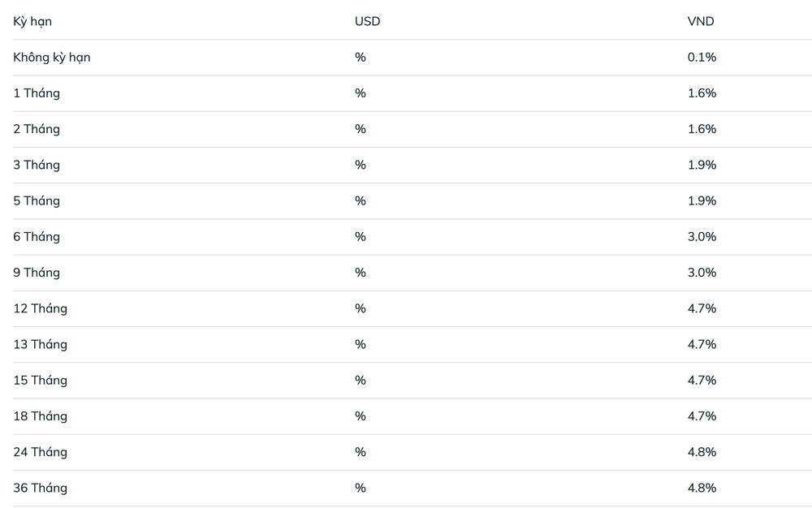This screenshot has height=508, width=812.
Task: Click the 3 Tháng term label
Action: [x=37, y=165]
